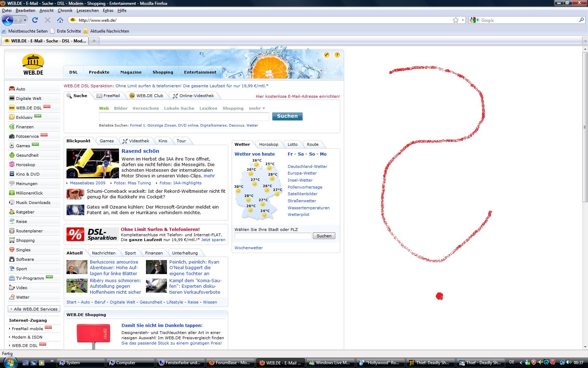Click the TV-Programm sidebar icon
Screen dimensions: 588x368
(x=12, y=278)
